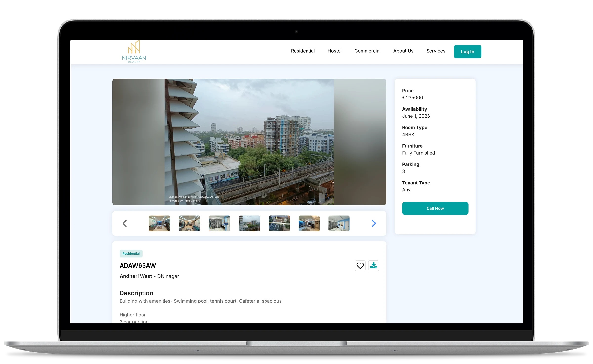593x364 pixels.
Task: Show the previous gallery photo with left chevron
Action: 125,223
